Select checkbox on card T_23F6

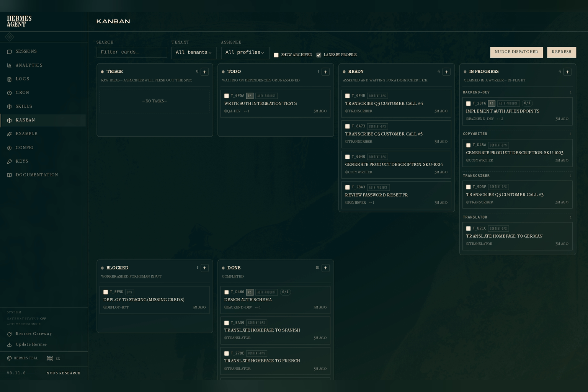(x=468, y=104)
